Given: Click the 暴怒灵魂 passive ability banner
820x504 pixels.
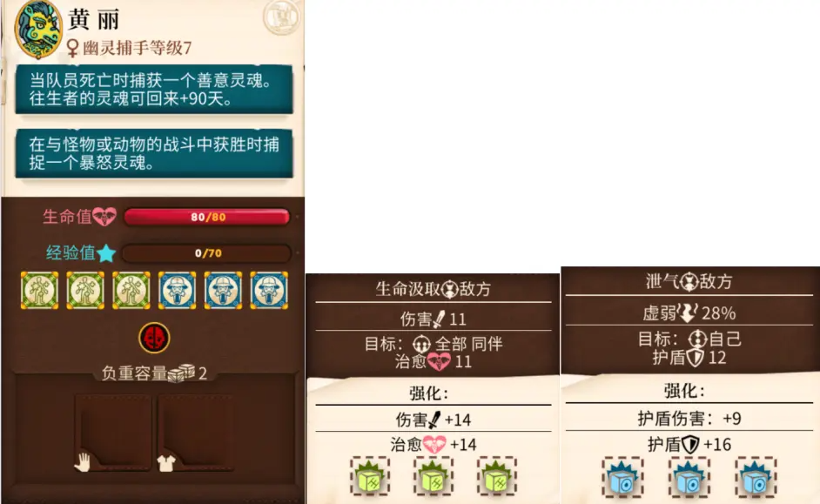Looking at the screenshot, I should point(154,153).
